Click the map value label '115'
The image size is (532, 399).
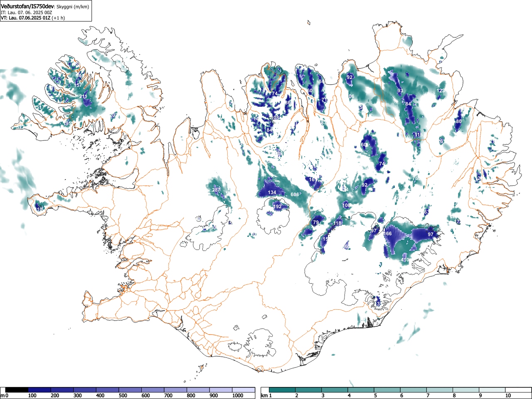pos(418,135)
